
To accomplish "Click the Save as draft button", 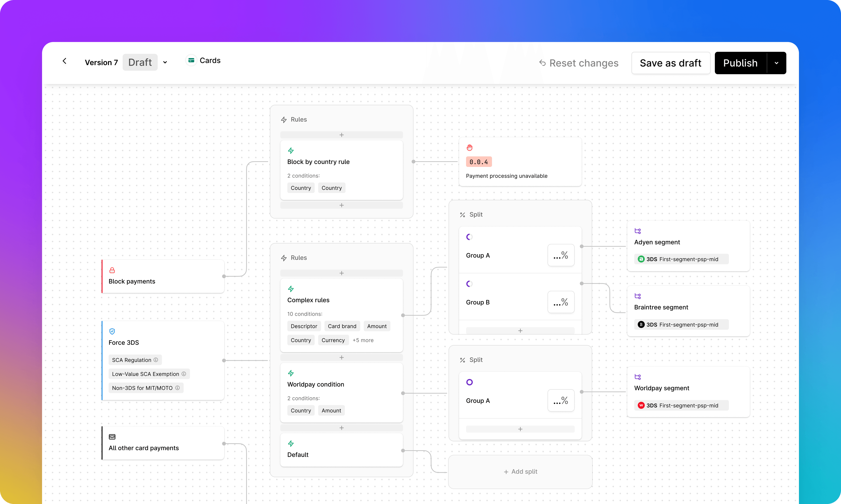I will [670, 63].
